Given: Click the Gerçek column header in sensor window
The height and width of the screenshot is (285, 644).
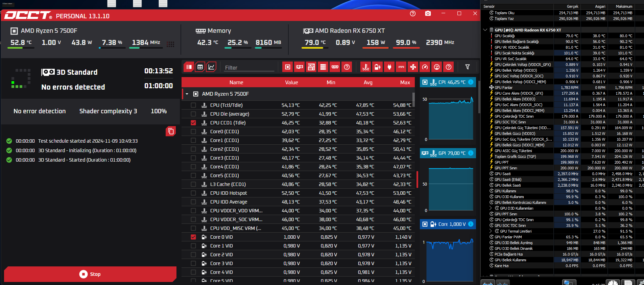Looking at the screenshot, I should pyautogui.click(x=567, y=6).
